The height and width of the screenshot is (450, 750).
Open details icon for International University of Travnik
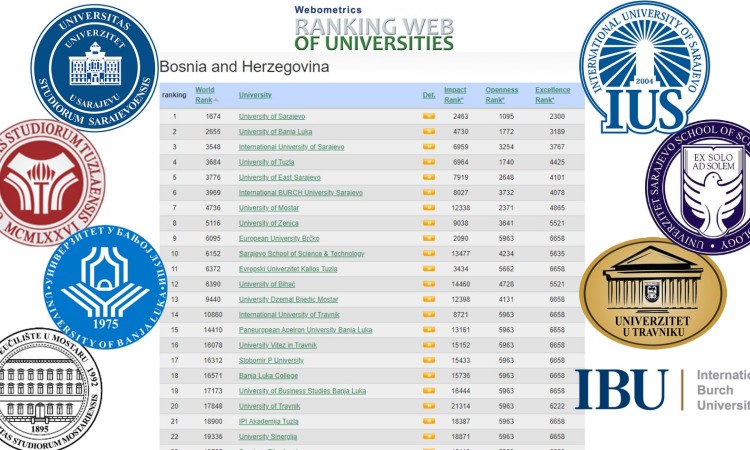pyautogui.click(x=429, y=315)
